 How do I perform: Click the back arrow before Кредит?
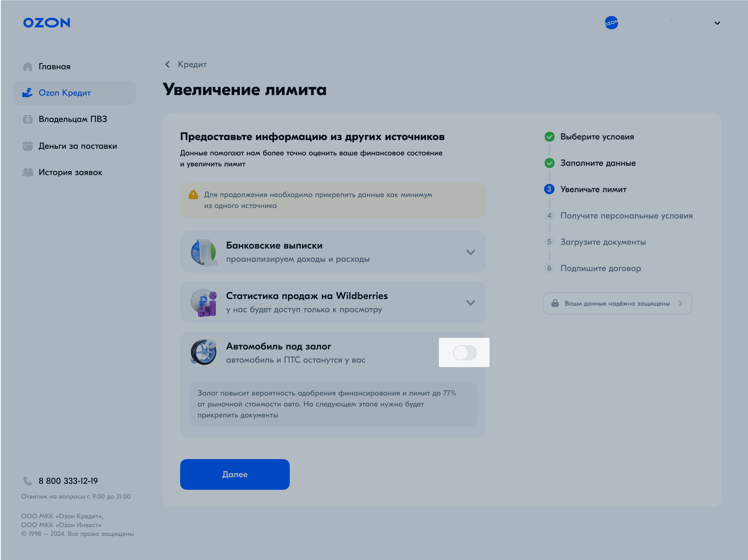[x=167, y=64]
